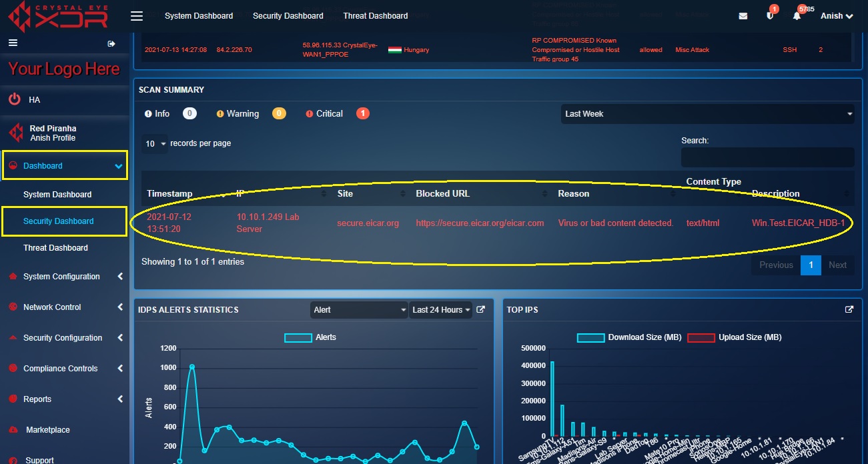This screenshot has width=868, height=464.
Task: Collapse the Dashboard menu chevron
Action: tap(119, 166)
